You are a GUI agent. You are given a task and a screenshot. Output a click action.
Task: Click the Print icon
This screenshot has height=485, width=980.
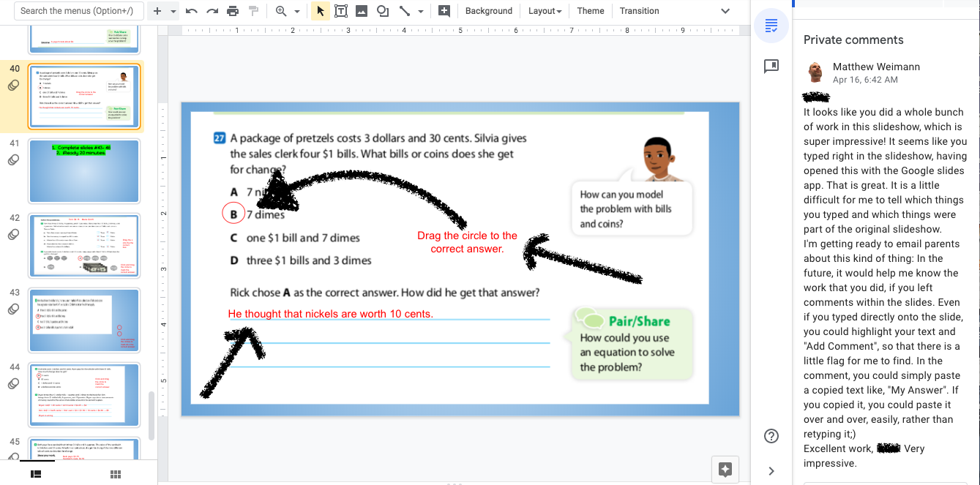(x=233, y=11)
